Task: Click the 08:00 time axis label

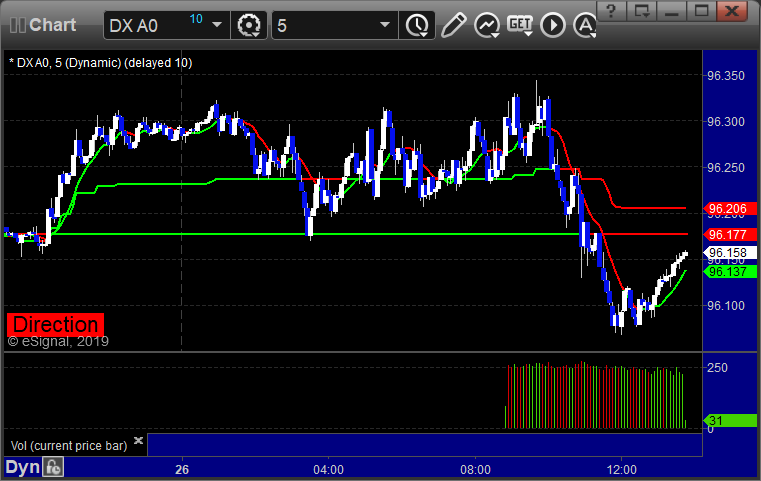Action: [475, 470]
